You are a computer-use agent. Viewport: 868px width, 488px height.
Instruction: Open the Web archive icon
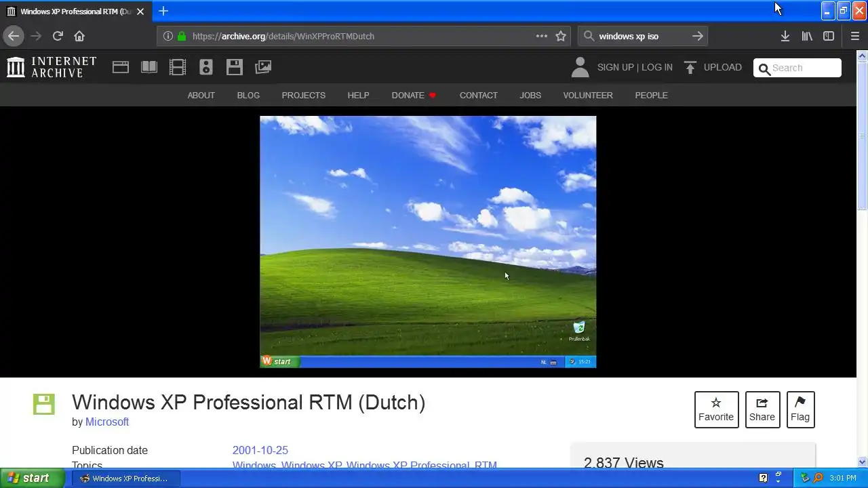121,67
